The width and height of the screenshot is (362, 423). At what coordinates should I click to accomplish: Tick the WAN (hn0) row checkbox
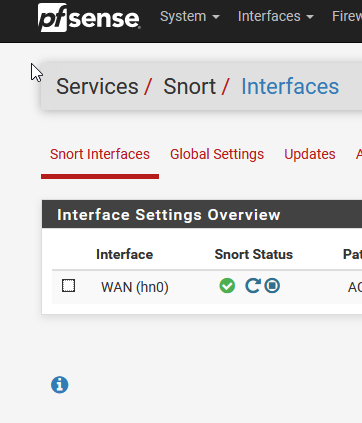pyautogui.click(x=68, y=286)
